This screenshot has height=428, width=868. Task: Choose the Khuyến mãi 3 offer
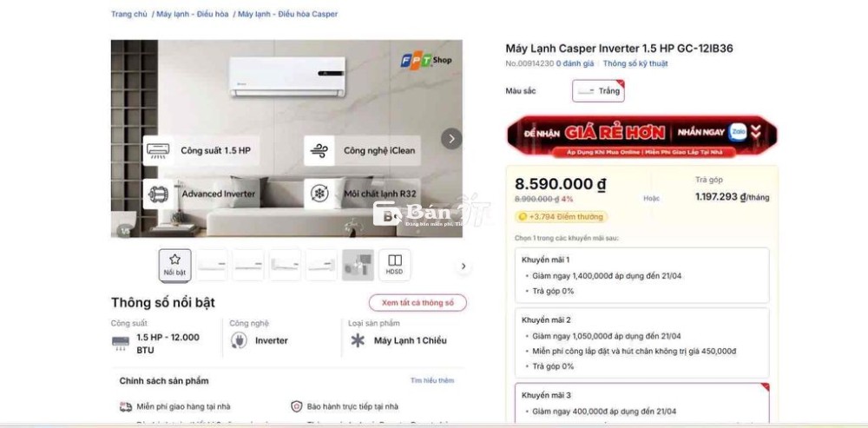tap(642, 403)
